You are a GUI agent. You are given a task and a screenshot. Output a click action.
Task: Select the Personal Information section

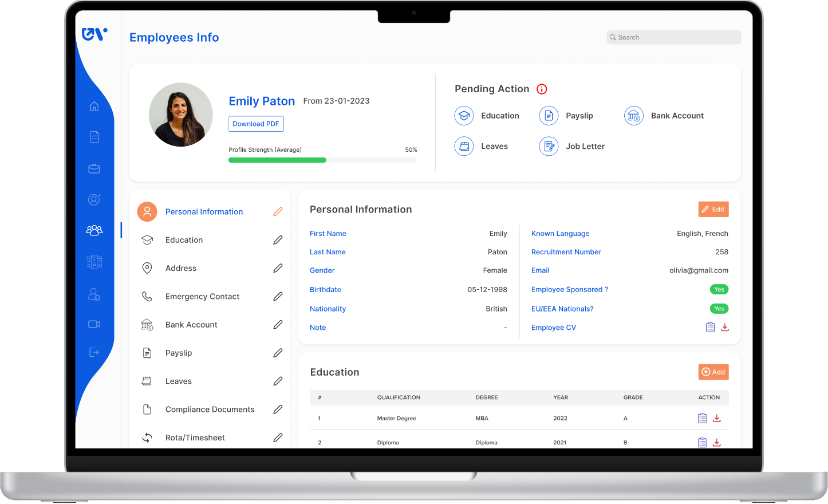[204, 212]
